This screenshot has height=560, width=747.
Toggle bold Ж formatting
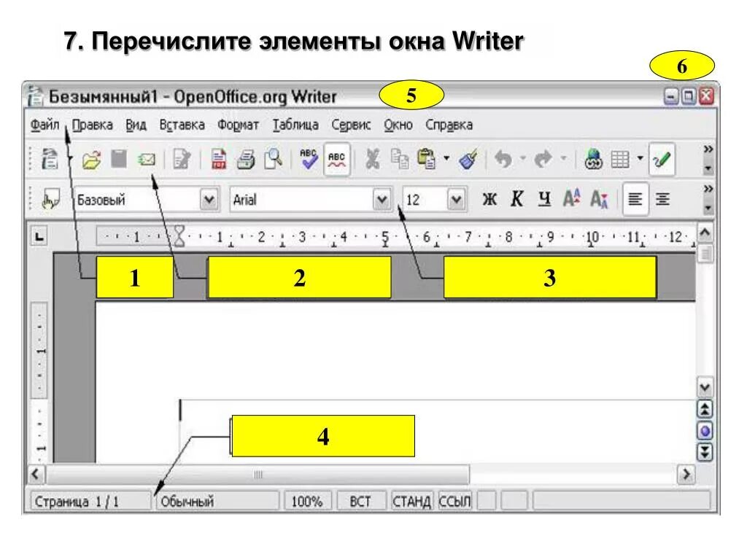pyautogui.click(x=489, y=199)
